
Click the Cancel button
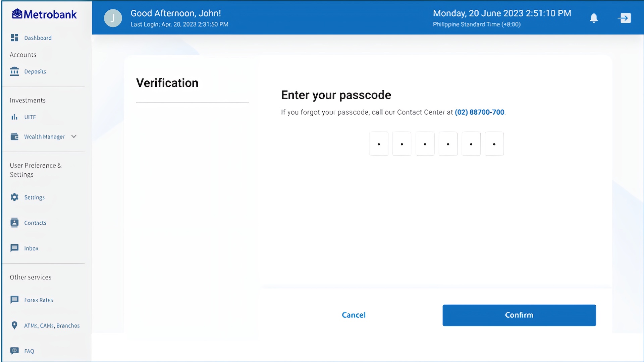354,315
